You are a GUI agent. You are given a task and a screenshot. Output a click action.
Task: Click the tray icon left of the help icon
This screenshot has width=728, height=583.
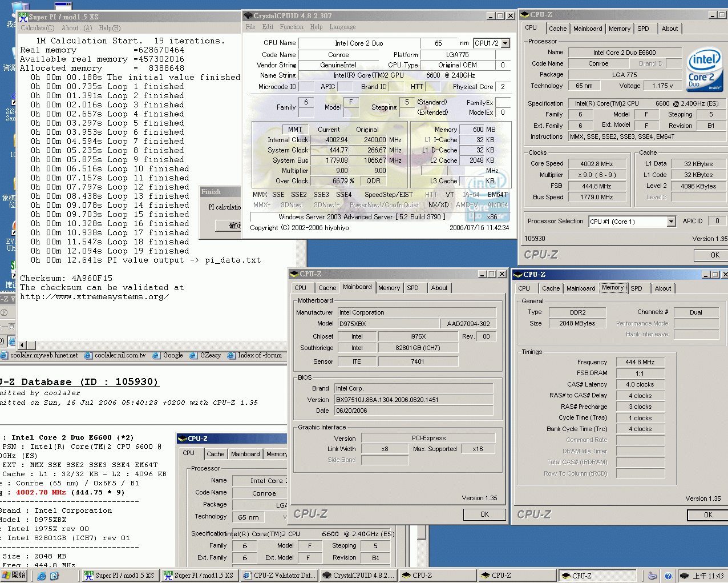[653, 576]
